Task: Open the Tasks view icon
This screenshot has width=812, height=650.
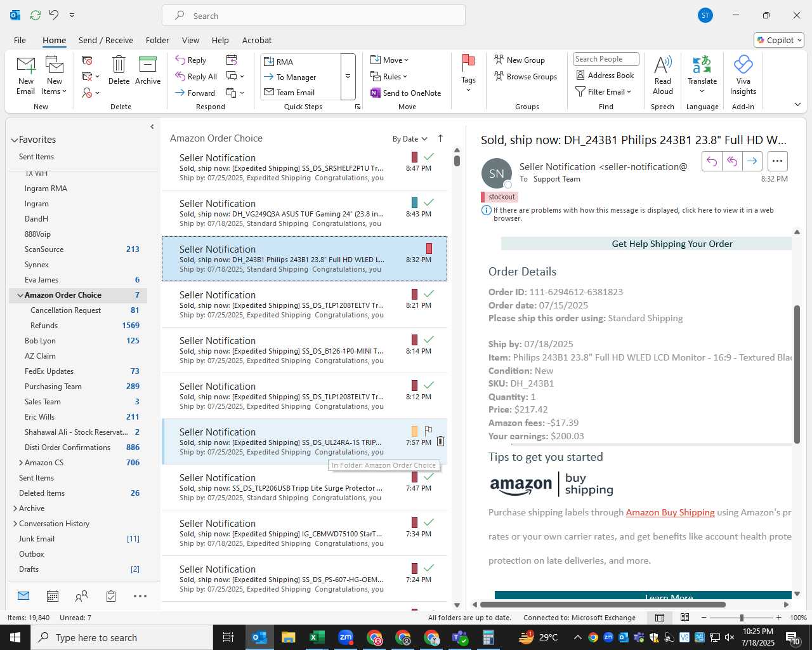Action: point(111,596)
